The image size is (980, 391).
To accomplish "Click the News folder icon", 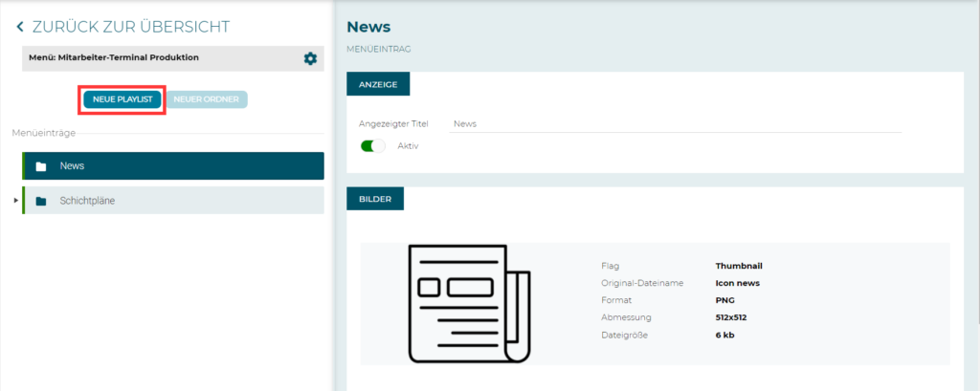I will tap(41, 166).
